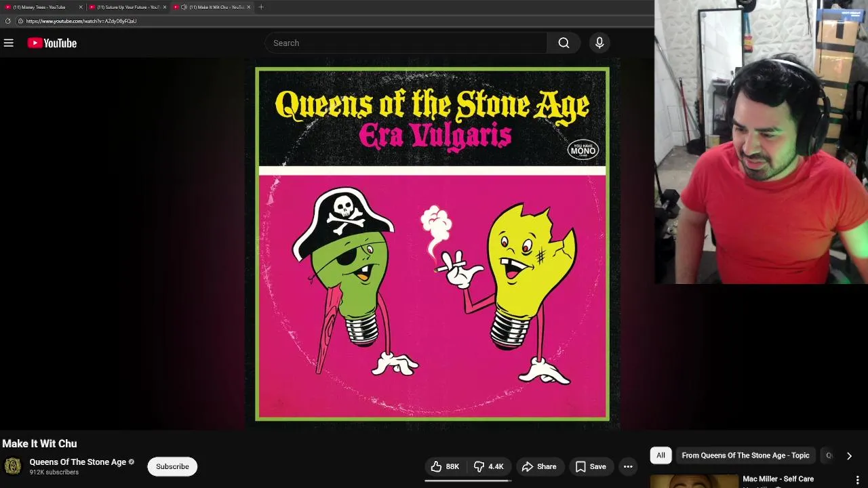Click the search magnifier button

(x=564, y=43)
